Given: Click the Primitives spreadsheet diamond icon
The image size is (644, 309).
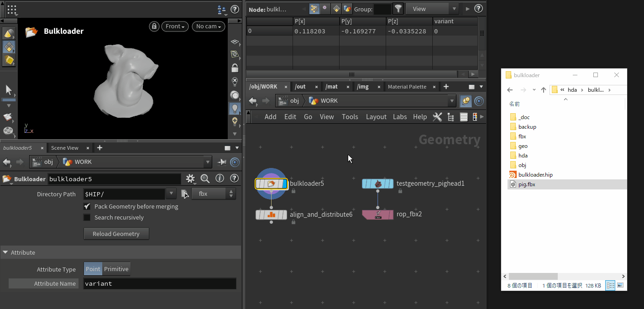Looking at the screenshot, I should pyautogui.click(x=336, y=8).
